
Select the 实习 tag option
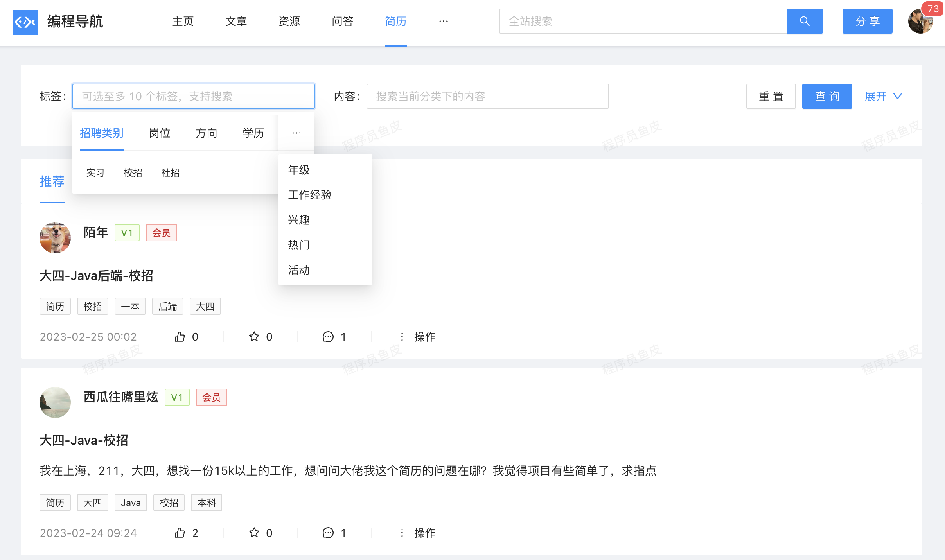click(x=95, y=173)
